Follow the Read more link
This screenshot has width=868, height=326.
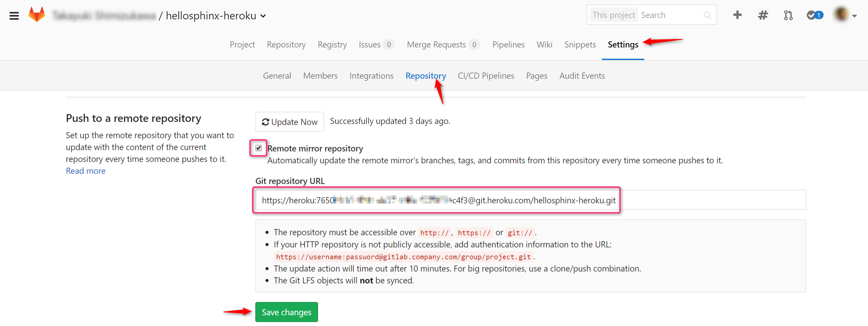click(85, 171)
